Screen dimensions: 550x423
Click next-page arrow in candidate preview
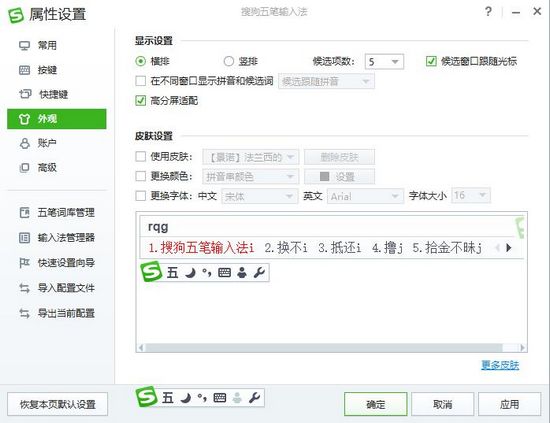click(509, 248)
